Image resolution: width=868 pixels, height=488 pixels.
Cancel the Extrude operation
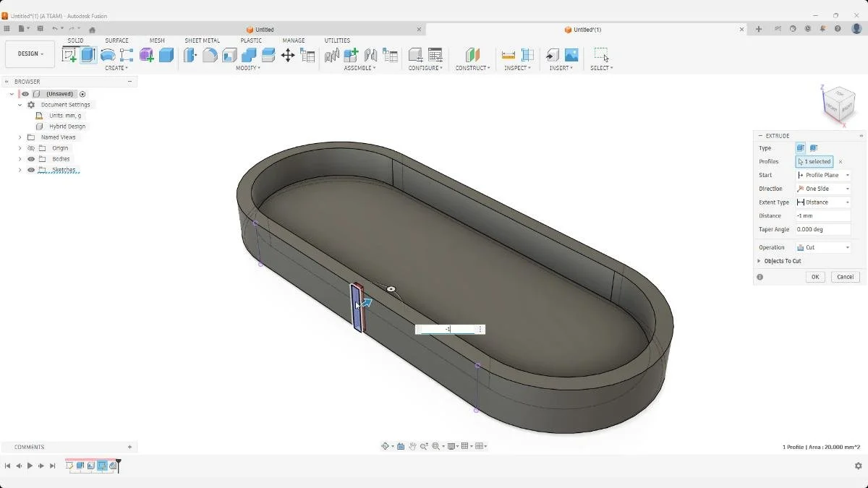pos(844,276)
